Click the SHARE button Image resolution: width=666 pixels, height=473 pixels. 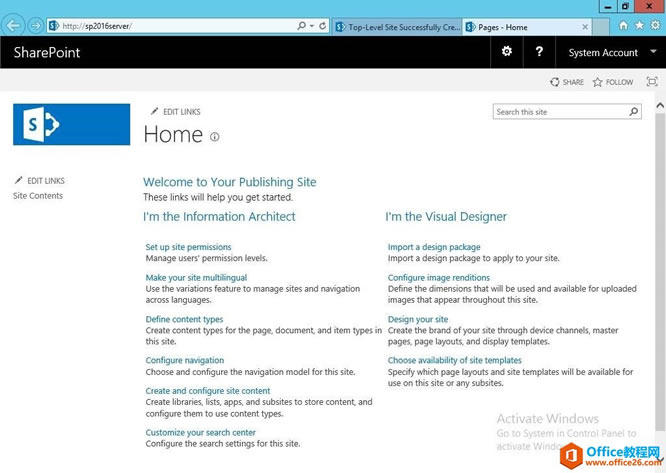point(567,82)
